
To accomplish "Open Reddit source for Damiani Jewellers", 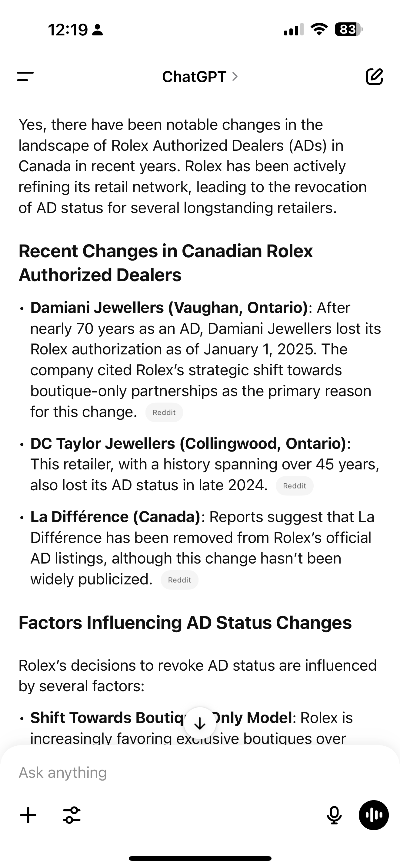I will 164,413.
